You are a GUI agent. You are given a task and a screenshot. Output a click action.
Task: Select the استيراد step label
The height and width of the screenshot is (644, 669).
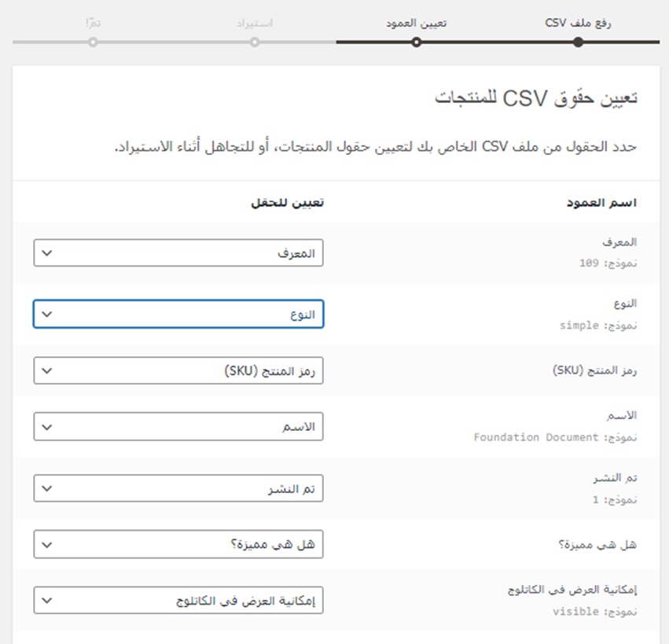[x=255, y=22]
